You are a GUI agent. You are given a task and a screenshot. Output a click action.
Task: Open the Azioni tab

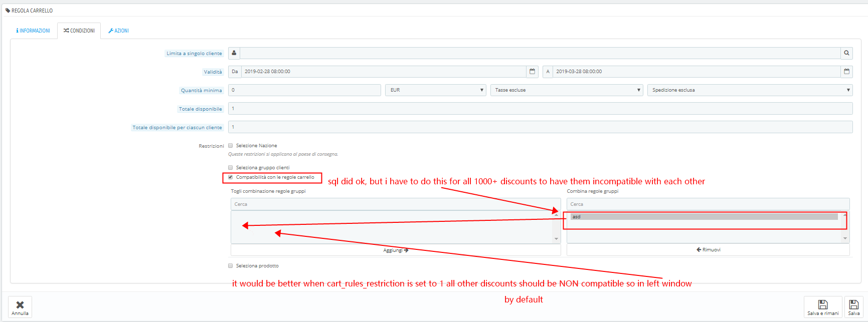pos(119,31)
